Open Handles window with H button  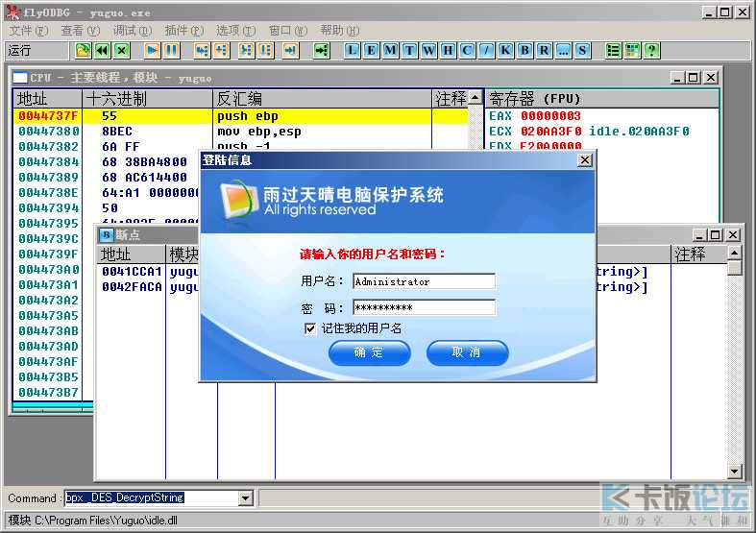point(448,50)
